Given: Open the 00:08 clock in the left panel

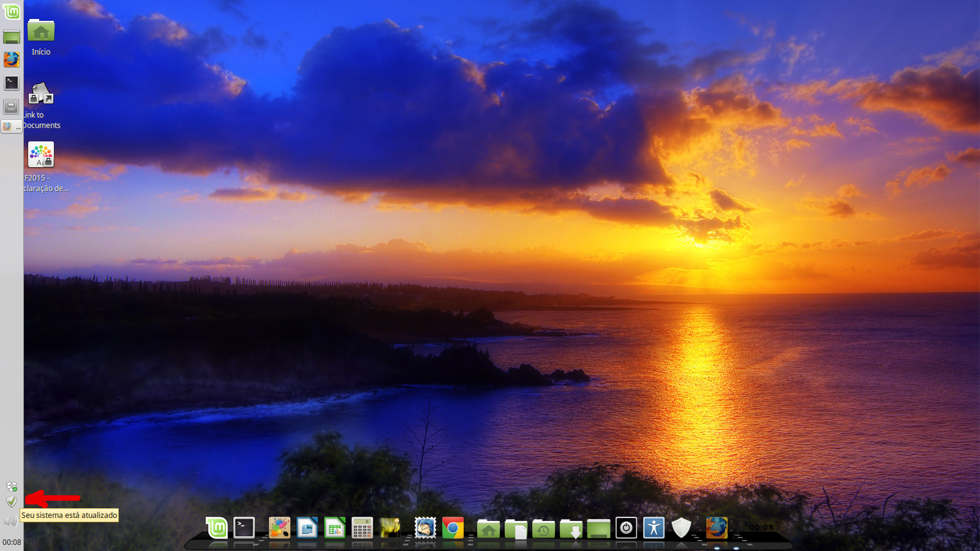Looking at the screenshot, I should 12,542.
